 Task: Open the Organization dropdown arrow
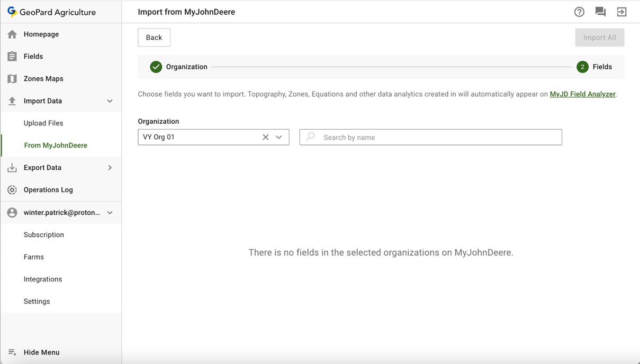(279, 137)
